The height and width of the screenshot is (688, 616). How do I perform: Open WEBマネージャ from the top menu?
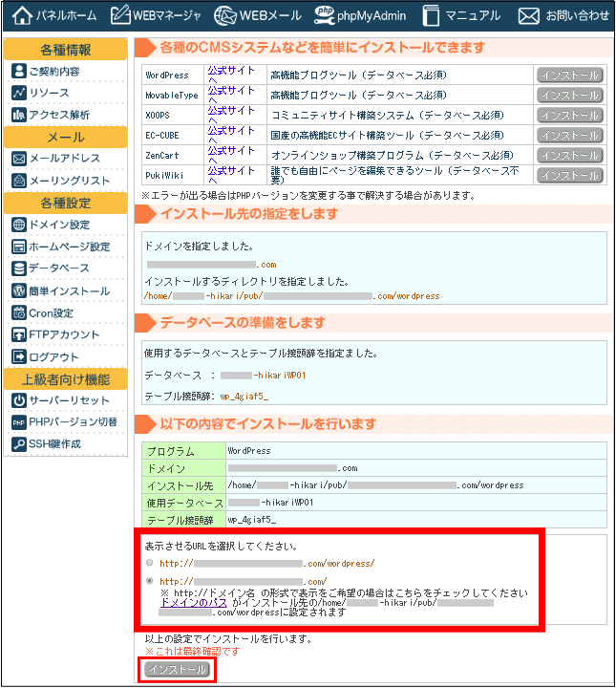click(156, 16)
